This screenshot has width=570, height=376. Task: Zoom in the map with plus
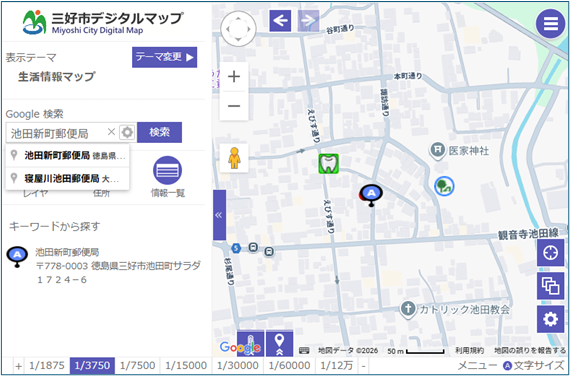click(234, 77)
